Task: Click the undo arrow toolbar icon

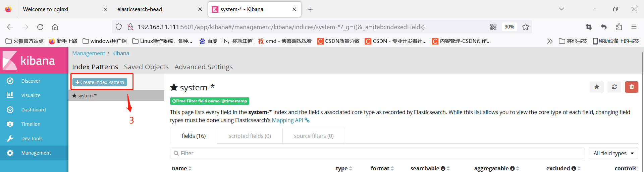Action: tap(604, 27)
